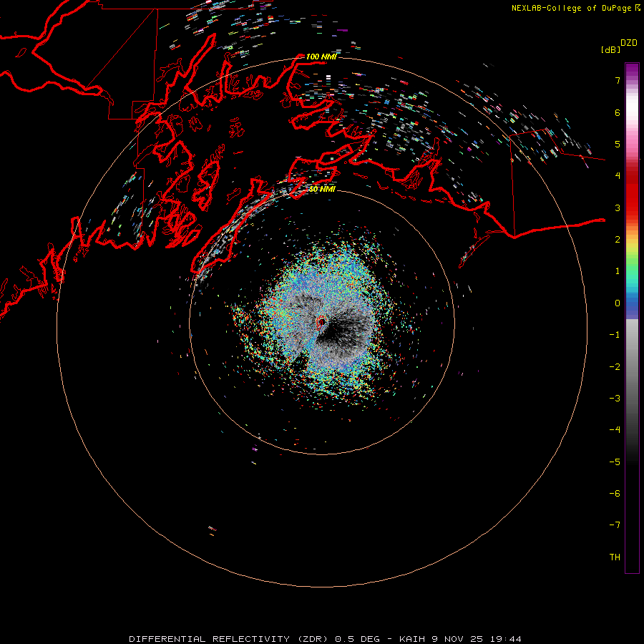Click the radar site marker at the rings' center
644x644 pixels.
click(x=321, y=322)
